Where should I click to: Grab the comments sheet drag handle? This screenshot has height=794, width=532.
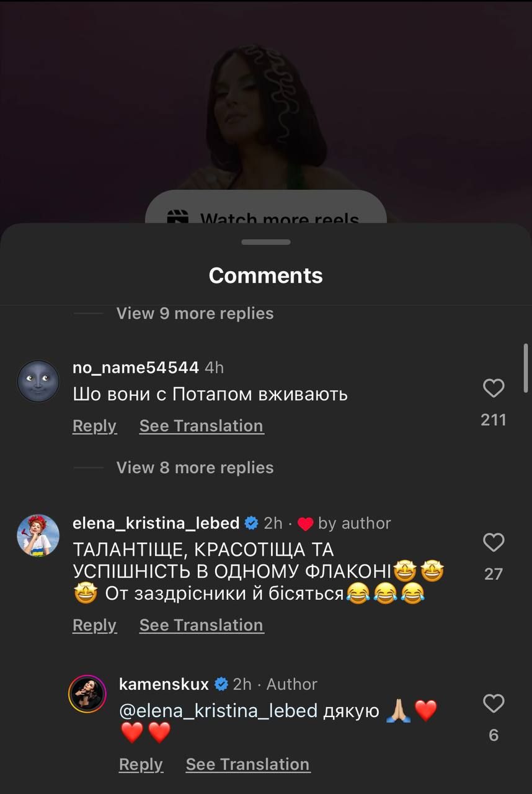tap(266, 242)
